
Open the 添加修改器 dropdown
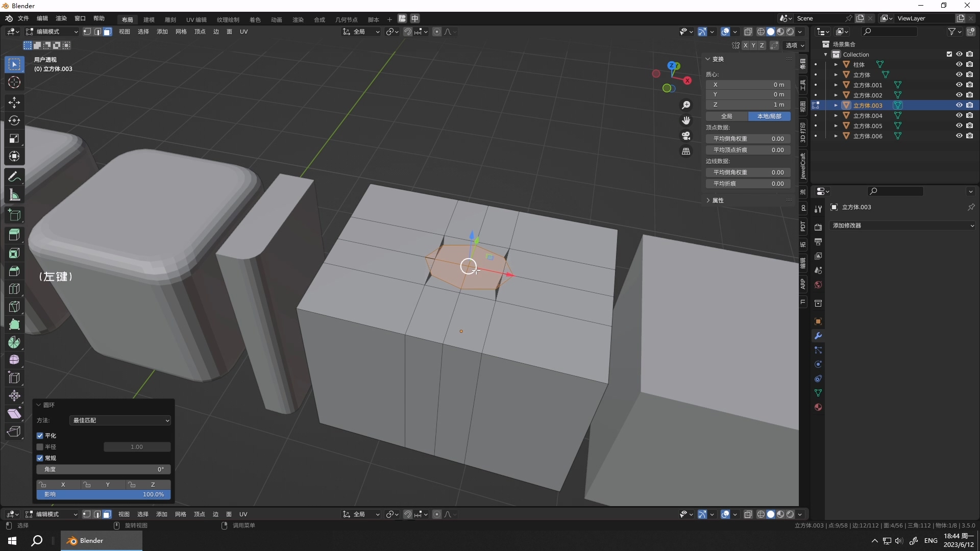tap(902, 226)
